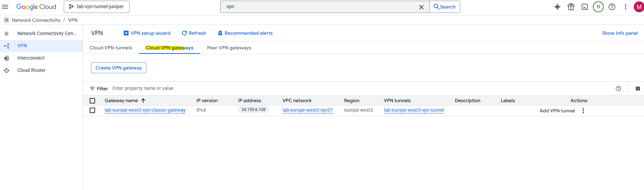
Task: Open lab-europe-west3-vpn-classic-gateway link
Action: coord(145,110)
